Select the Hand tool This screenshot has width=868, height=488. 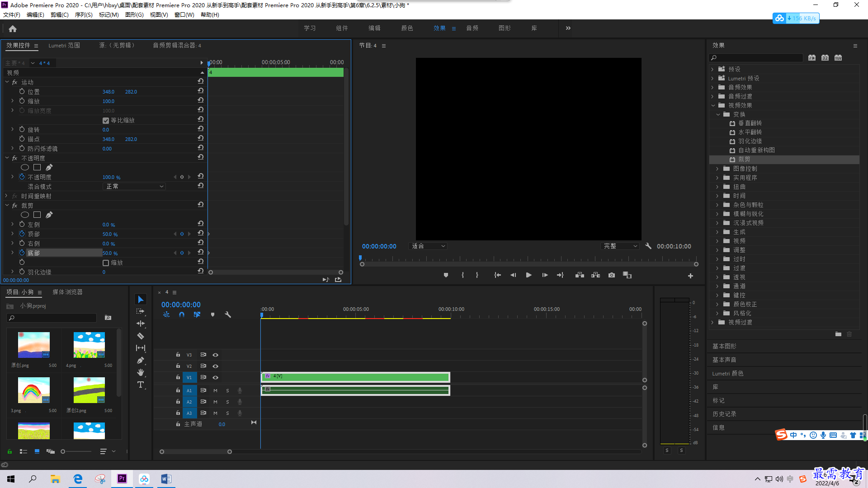click(141, 372)
